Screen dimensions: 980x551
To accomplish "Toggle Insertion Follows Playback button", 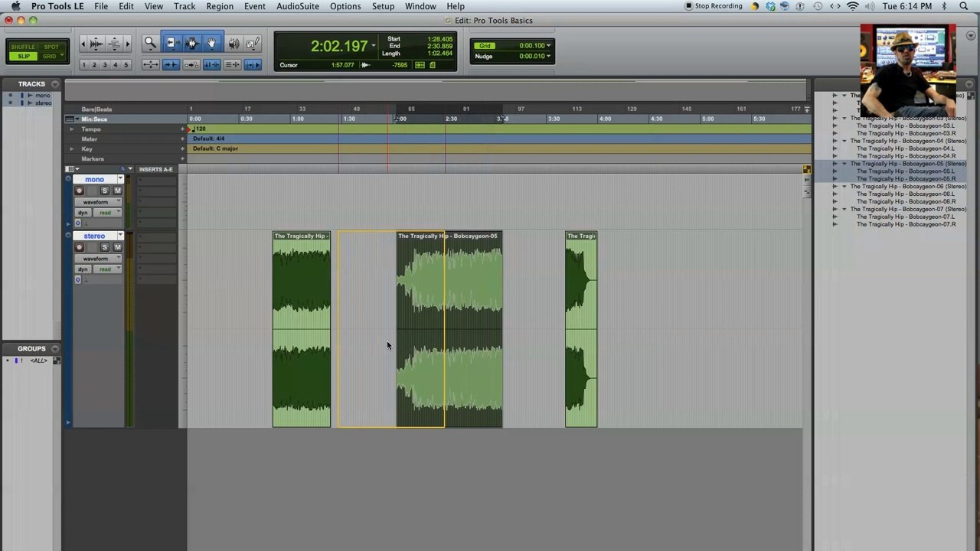I will (x=253, y=65).
